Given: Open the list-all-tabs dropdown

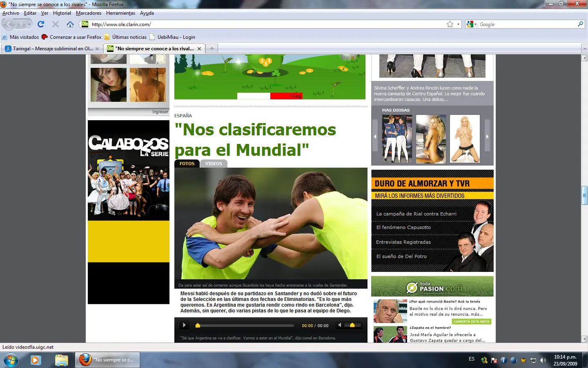Looking at the screenshot, I should 584,49.
